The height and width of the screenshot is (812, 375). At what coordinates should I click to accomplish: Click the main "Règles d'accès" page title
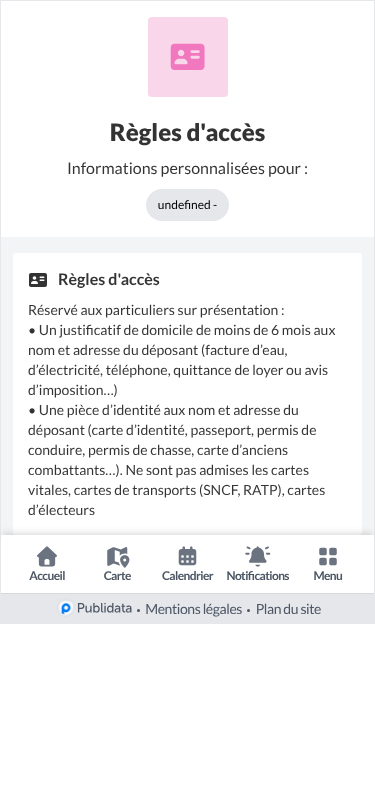(188, 133)
